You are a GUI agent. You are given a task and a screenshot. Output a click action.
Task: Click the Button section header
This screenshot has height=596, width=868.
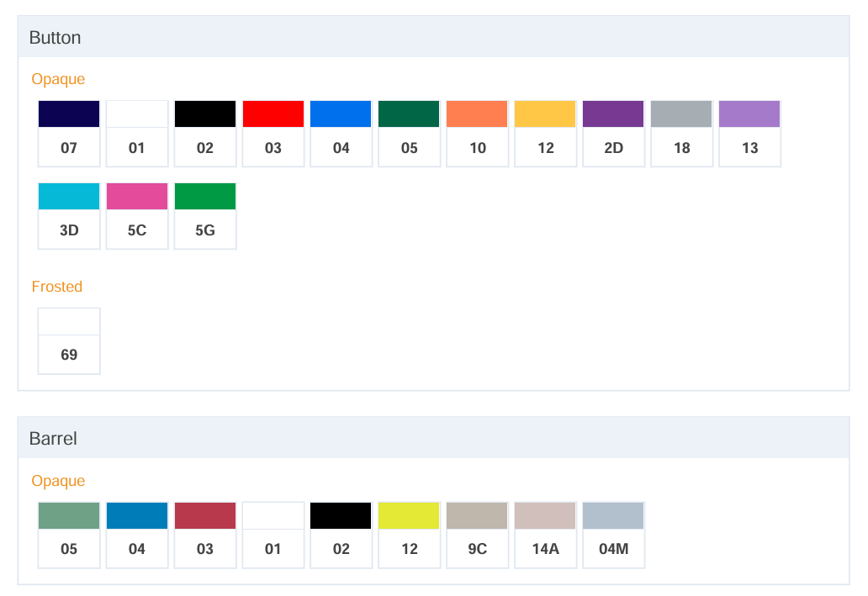pos(56,38)
